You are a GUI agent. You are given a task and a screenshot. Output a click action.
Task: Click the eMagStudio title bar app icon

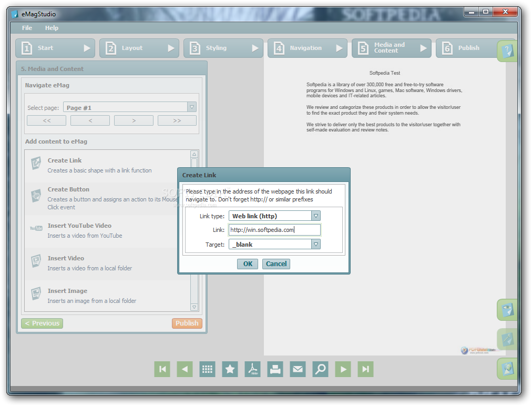15,14
